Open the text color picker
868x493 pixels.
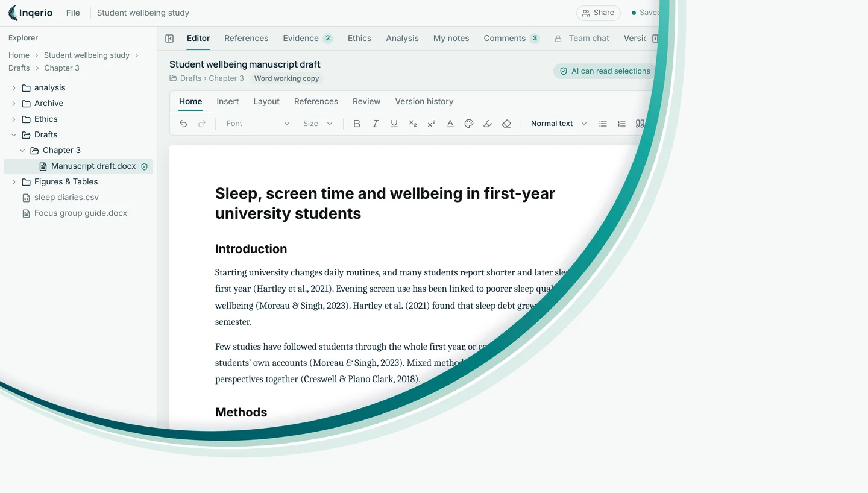point(450,124)
